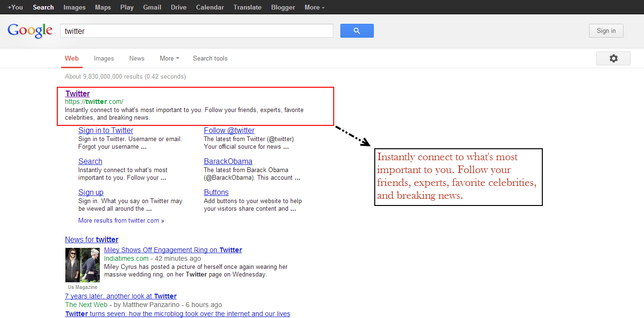The width and height of the screenshot is (644, 318).
Task: Click the About 9,830,000,000 results text
Action: (x=125, y=76)
